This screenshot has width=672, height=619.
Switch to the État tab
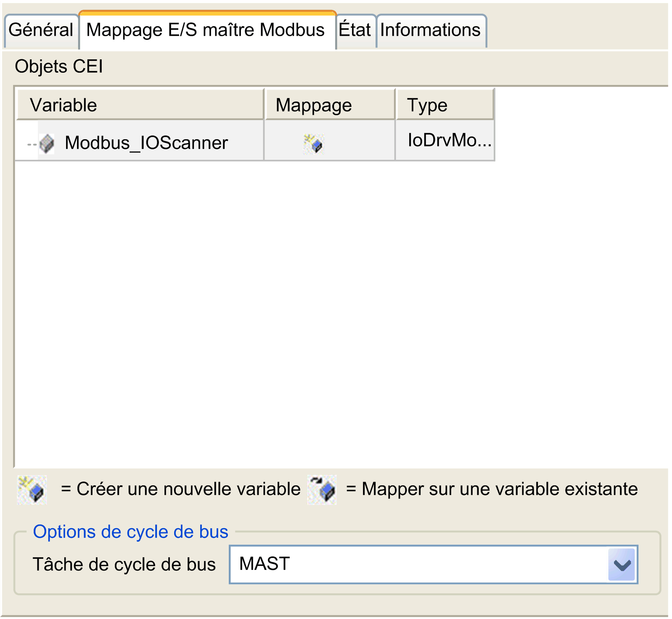pos(355,30)
